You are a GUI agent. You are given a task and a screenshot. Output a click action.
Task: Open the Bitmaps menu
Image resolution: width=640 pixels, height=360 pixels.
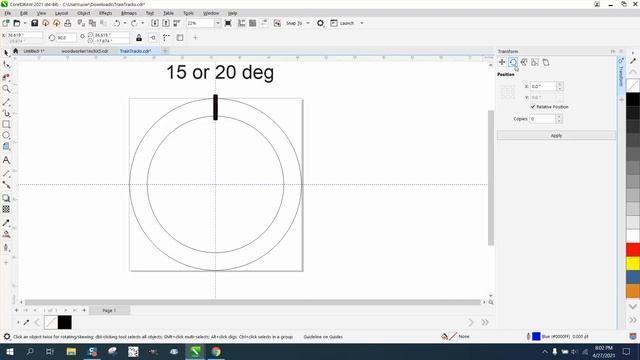pos(129,13)
